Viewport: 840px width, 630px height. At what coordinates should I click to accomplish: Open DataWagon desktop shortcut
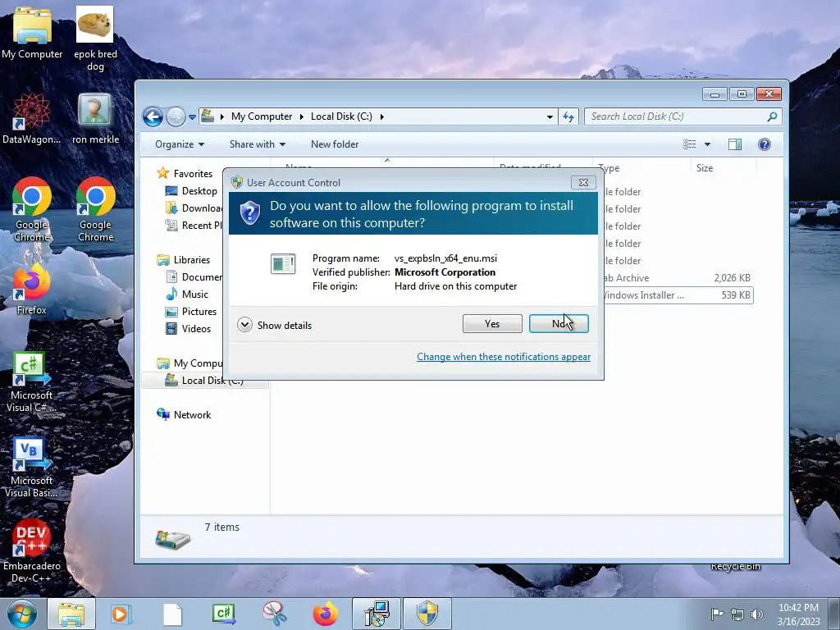[32, 119]
